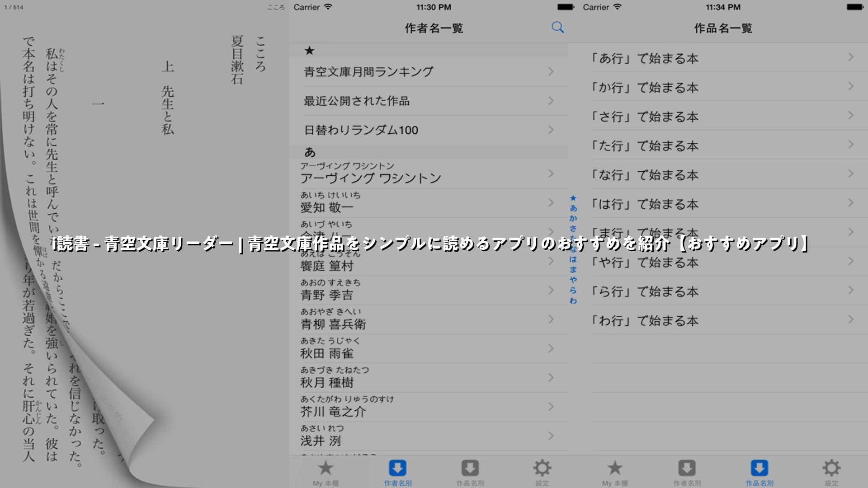Viewport: 868px width, 488px height.
Task: Tap Wi-Fi icon in author screen status bar
Action: click(x=328, y=7)
